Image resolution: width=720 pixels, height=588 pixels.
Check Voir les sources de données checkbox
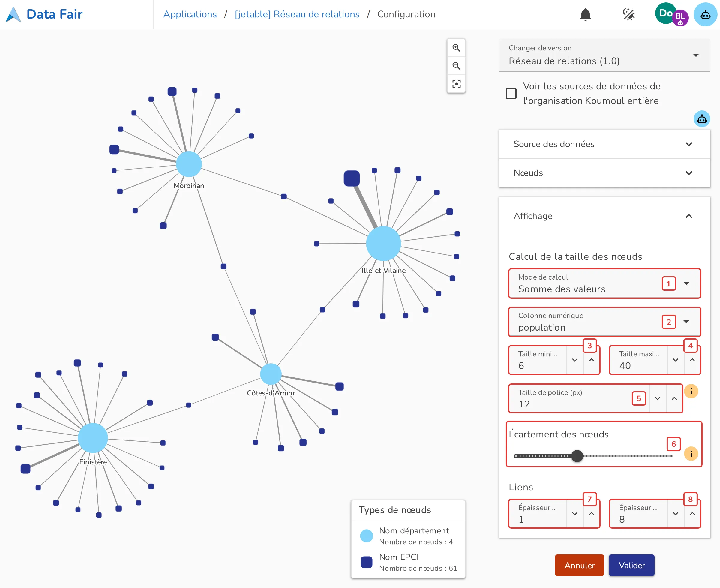(x=511, y=94)
